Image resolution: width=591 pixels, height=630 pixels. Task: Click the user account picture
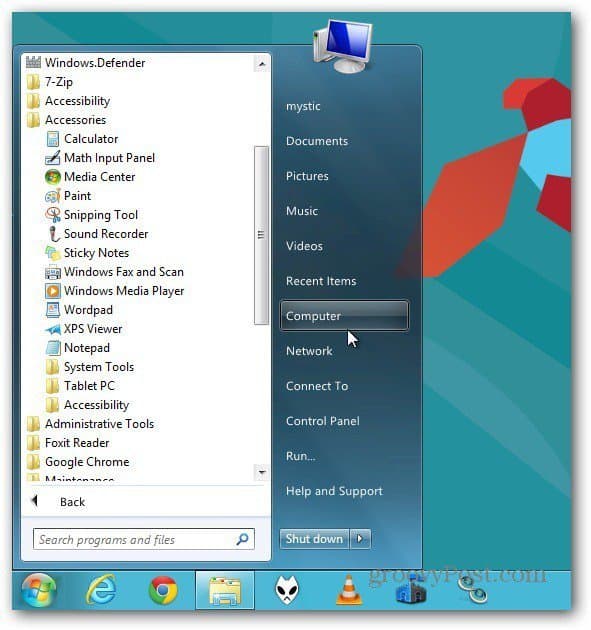click(343, 46)
